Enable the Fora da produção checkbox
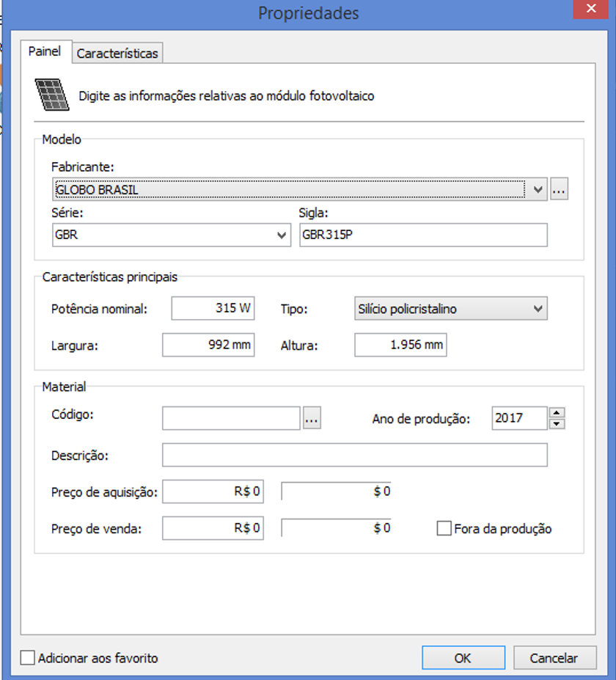 pos(444,528)
